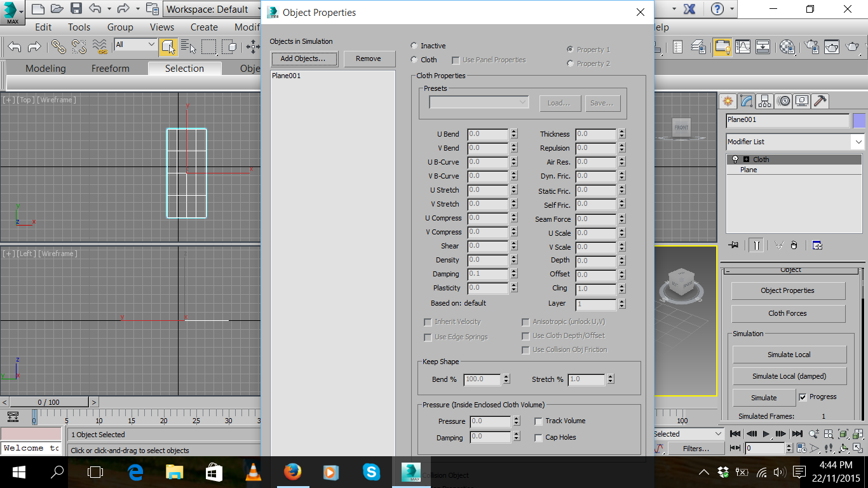
Task: Click the Save File disk icon
Action: point(76,9)
